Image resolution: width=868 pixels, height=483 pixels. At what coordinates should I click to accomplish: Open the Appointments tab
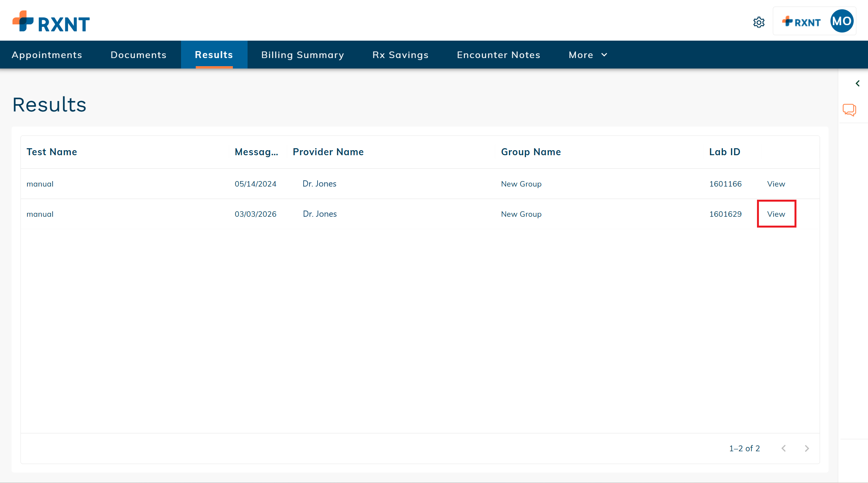click(47, 55)
